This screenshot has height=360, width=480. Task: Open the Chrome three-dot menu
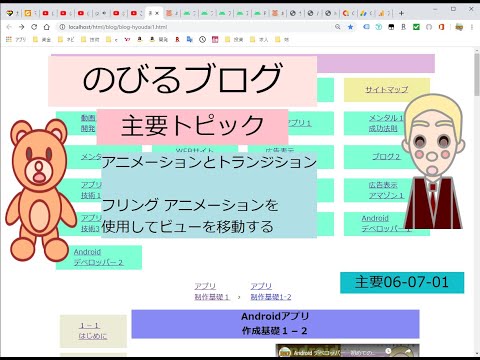[472, 27]
